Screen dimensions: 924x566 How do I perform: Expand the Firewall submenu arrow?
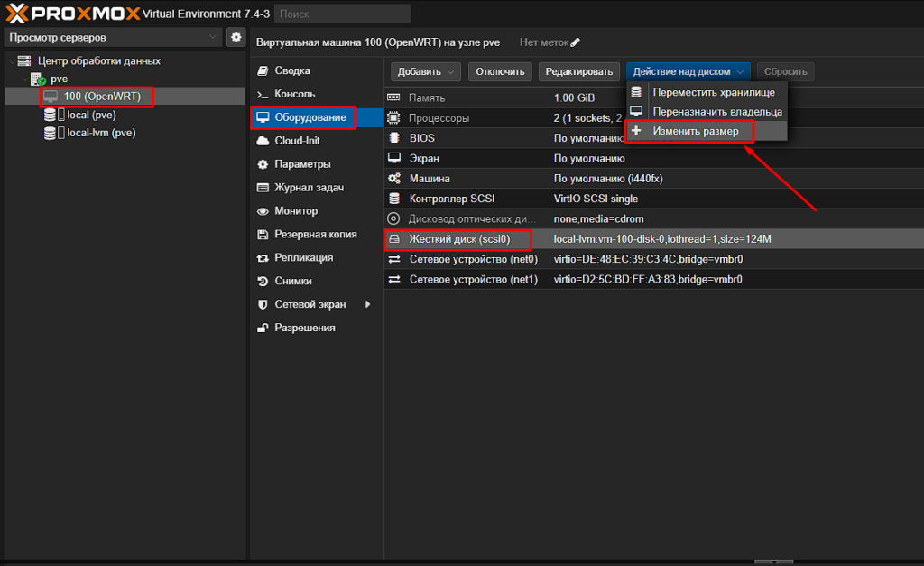[x=368, y=304]
